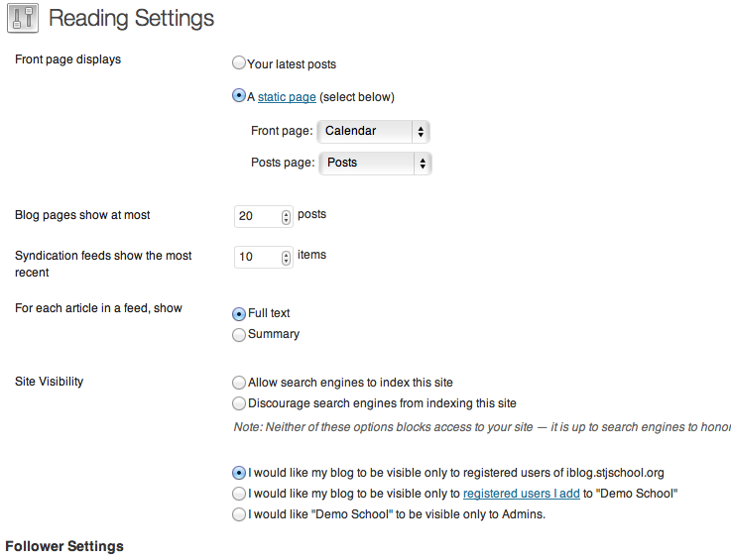Screen dimensions: 731x560
Task: Select visible only to registered users I add
Action: 239,493
